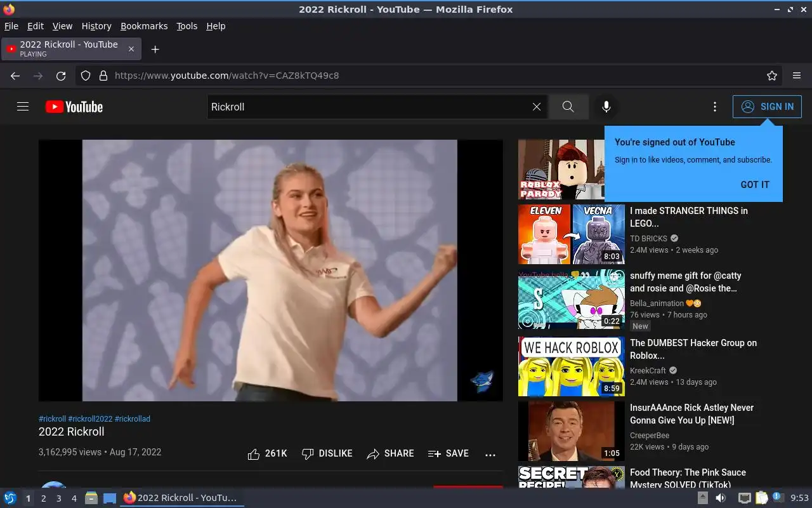Open the File menu
This screenshot has height=508, width=812.
click(11, 26)
